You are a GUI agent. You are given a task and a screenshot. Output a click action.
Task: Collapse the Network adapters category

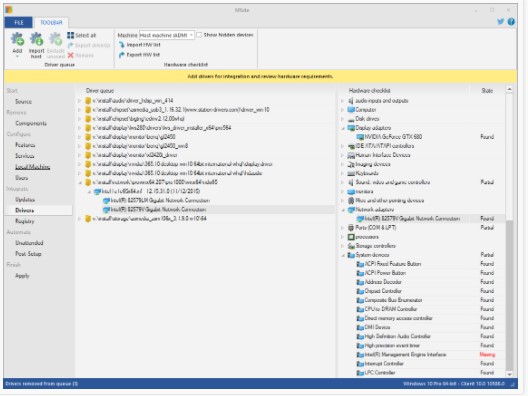pos(343,210)
